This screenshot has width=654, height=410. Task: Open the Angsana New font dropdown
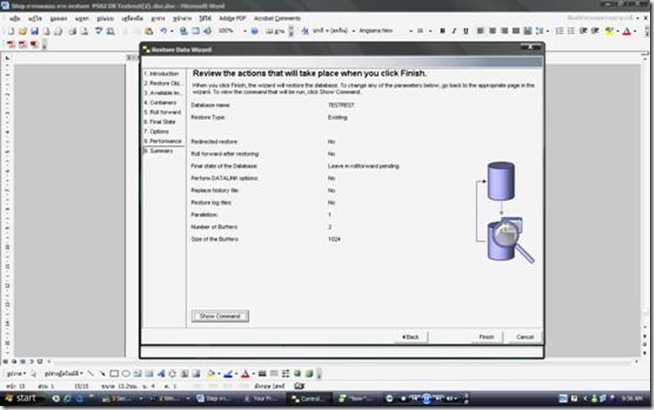coord(411,31)
